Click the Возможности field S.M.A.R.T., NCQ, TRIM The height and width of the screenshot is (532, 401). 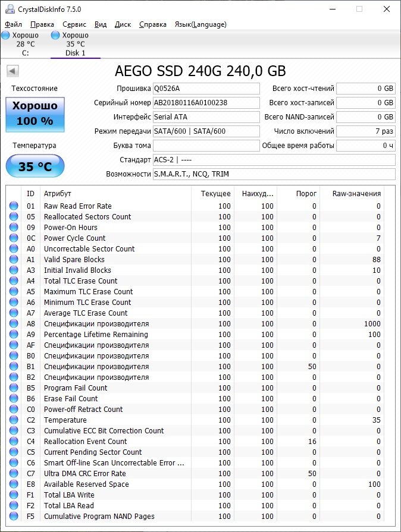[274, 174]
